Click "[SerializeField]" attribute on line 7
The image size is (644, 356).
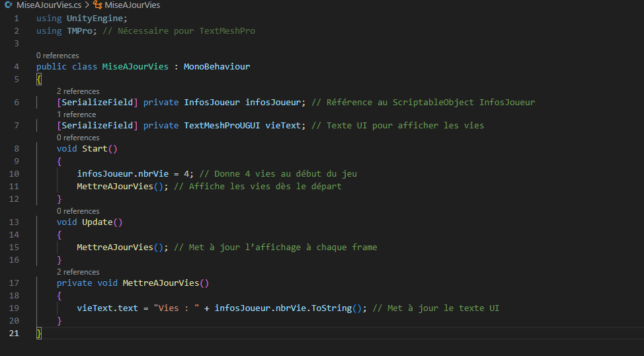(97, 125)
